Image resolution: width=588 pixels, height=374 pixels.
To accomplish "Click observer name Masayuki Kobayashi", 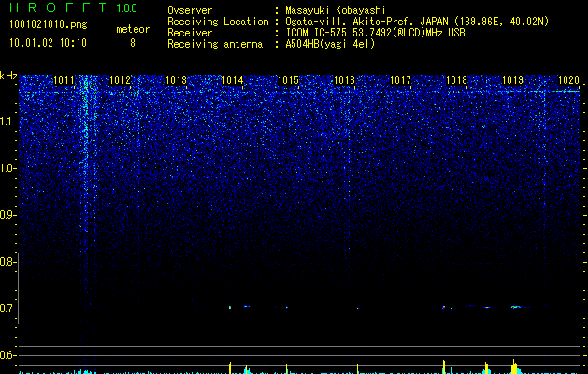I will pos(336,10).
